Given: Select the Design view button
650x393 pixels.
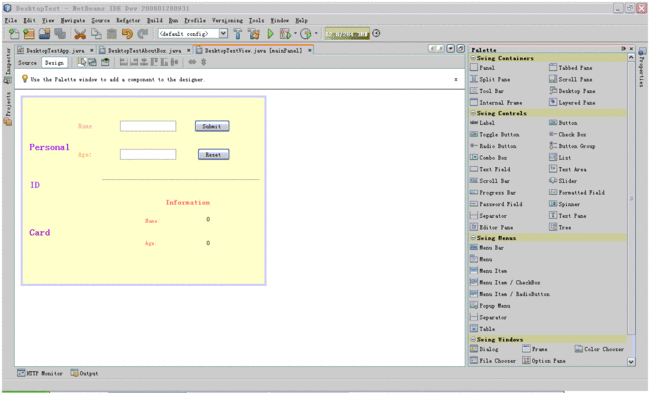Looking at the screenshot, I should (54, 63).
